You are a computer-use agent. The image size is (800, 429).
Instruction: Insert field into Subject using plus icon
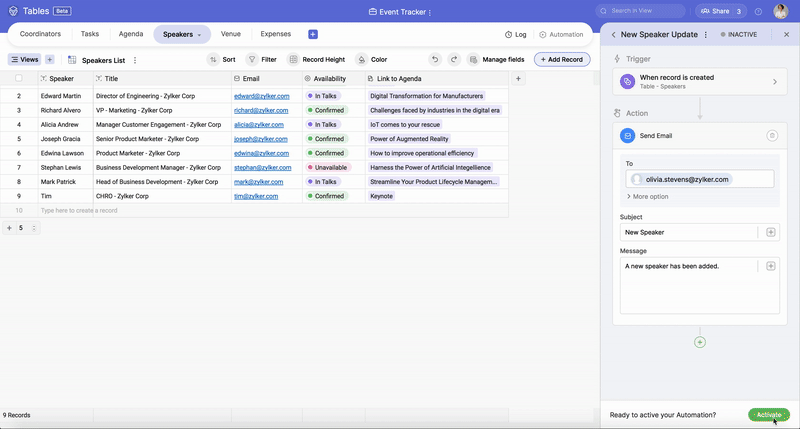coord(770,232)
